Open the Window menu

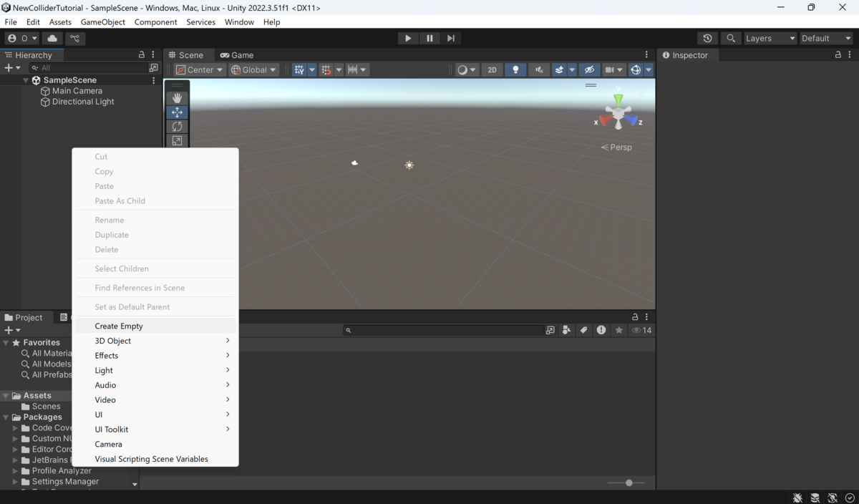click(239, 22)
